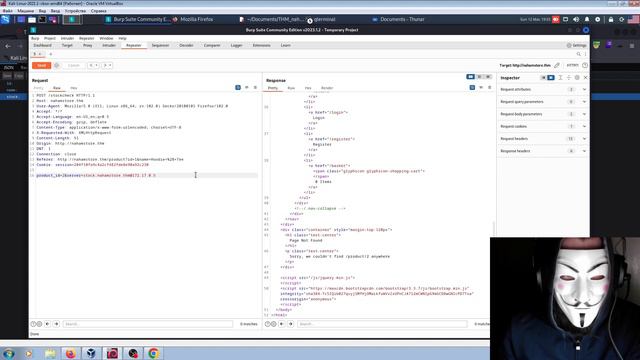Select Response Render view tab

[x=327, y=88]
